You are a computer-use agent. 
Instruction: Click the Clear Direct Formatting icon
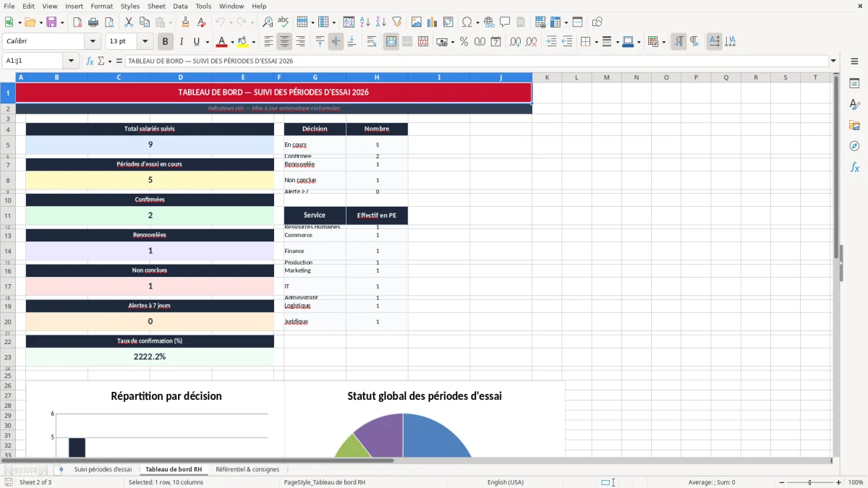[x=201, y=22]
